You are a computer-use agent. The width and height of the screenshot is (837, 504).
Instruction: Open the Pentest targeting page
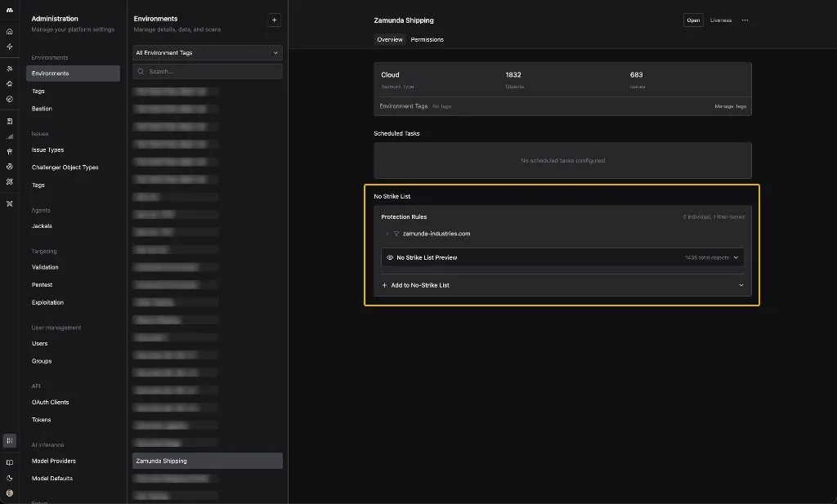(43, 285)
